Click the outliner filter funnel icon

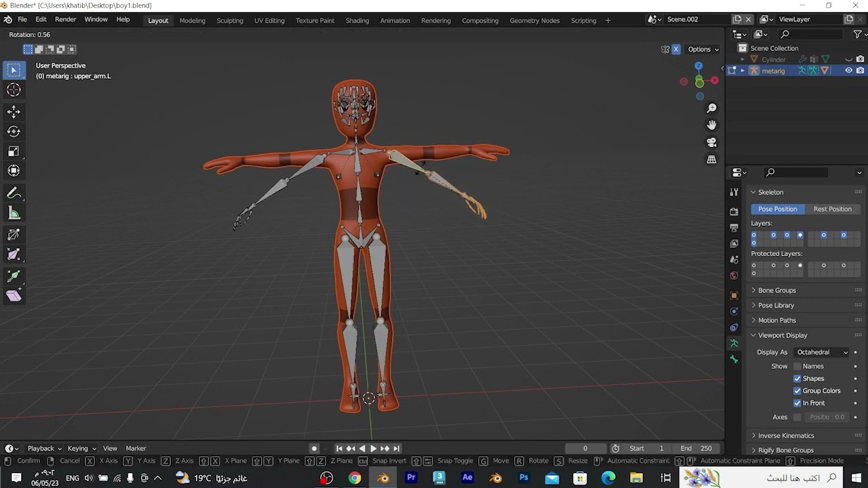[x=857, y=35]
